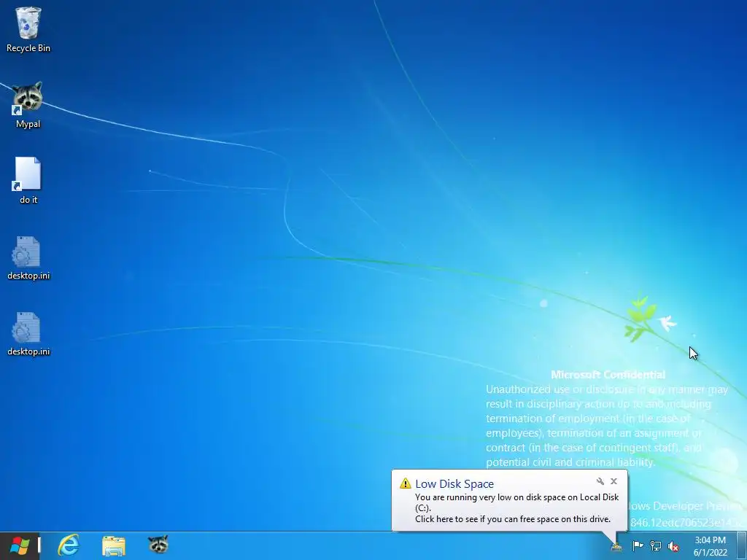Click "Click here to see if you can free space" text
Viewport: 747px width, 560px height.
click(x=513, y=519)
